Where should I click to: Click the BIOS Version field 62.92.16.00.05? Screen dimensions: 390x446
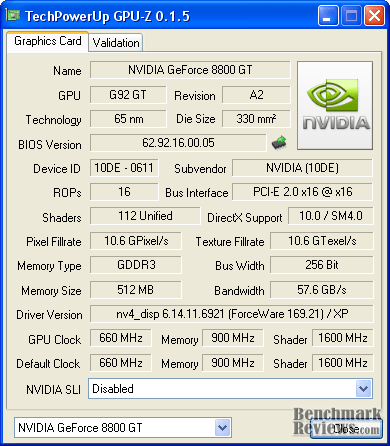pos(178,143)
